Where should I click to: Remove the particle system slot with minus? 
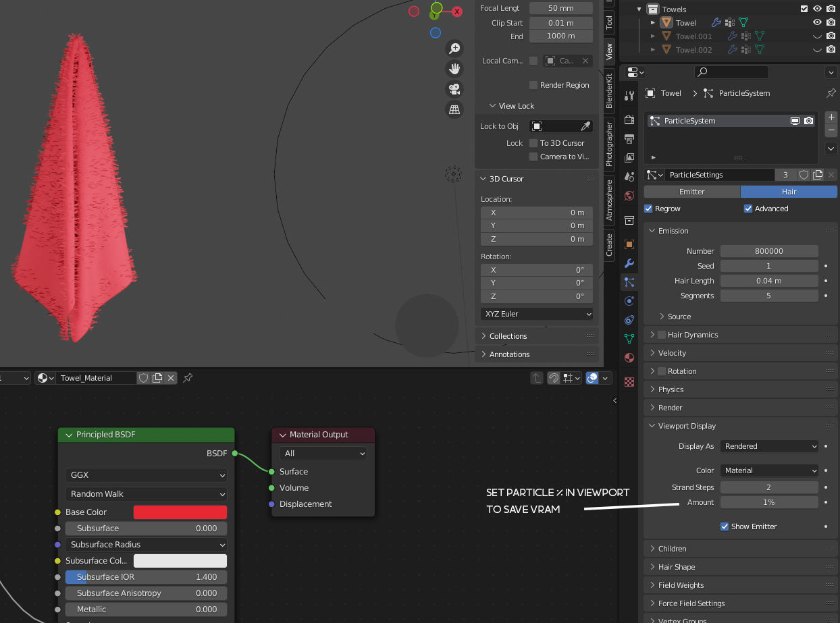(831, 130)
